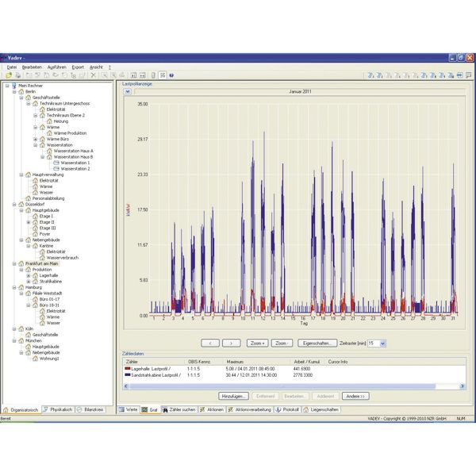
Task: Click the Eigenschaften... button below the chart
Action: [x=317, y=343]
